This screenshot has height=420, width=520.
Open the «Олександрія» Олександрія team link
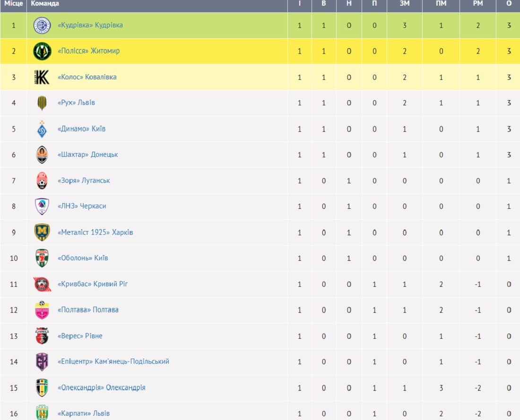pyautogui.click(x=102, y=387)
